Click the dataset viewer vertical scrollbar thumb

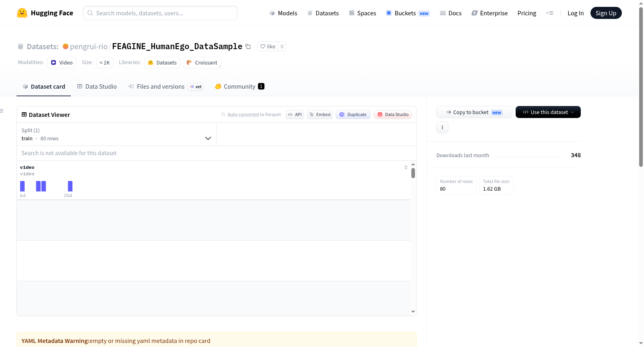413,173
